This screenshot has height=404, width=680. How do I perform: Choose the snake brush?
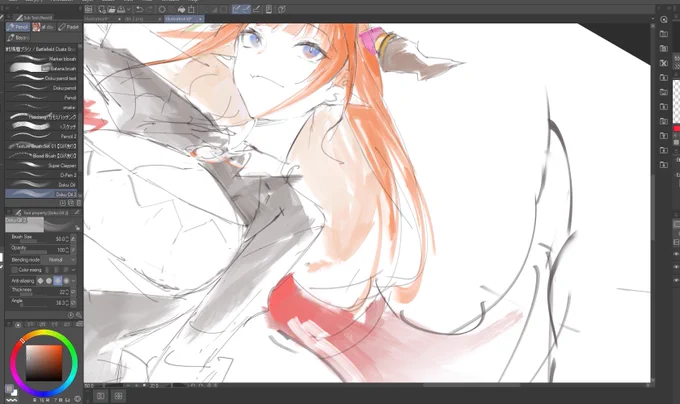(42, 107)
